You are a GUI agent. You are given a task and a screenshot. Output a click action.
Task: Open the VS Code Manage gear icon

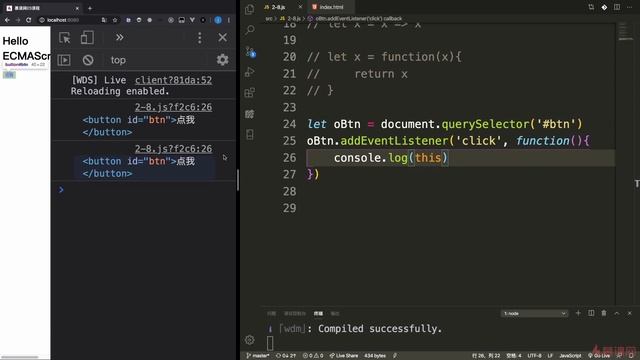(250, 340)
